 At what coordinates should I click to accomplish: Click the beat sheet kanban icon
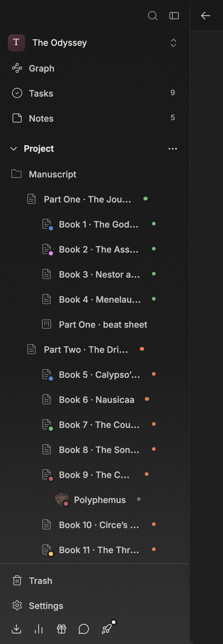coord(47,324)
